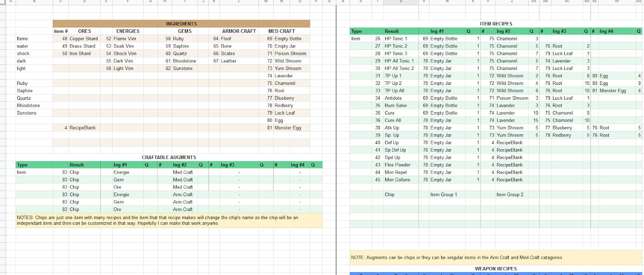Click the 'Flee Powder' result cell
Viewport: 644px width, 275px height.
[401, 165]
